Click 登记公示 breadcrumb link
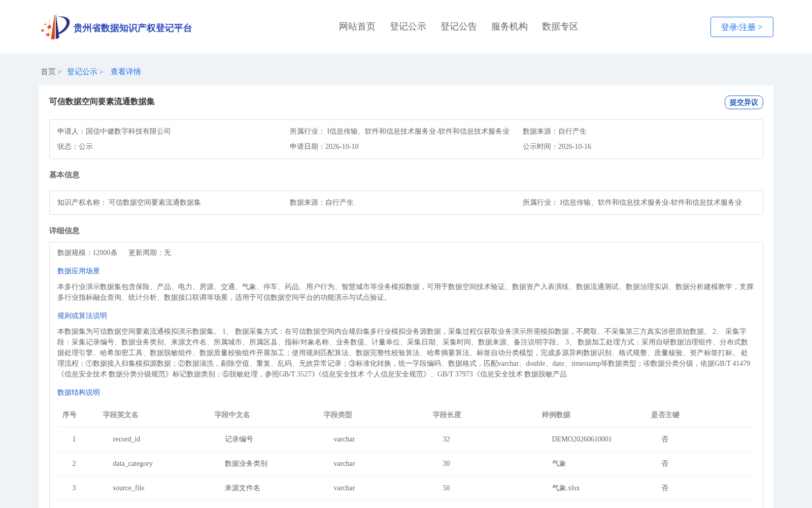812x508 pixels. coord(82,72)
